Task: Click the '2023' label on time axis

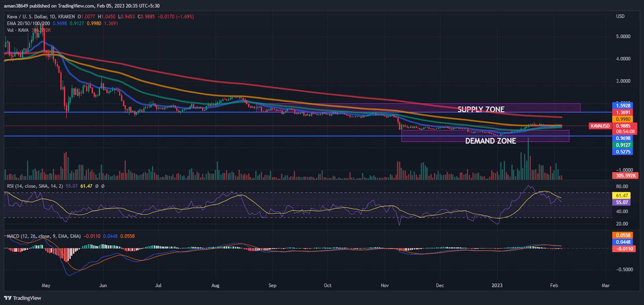Action: click(497, 286)
